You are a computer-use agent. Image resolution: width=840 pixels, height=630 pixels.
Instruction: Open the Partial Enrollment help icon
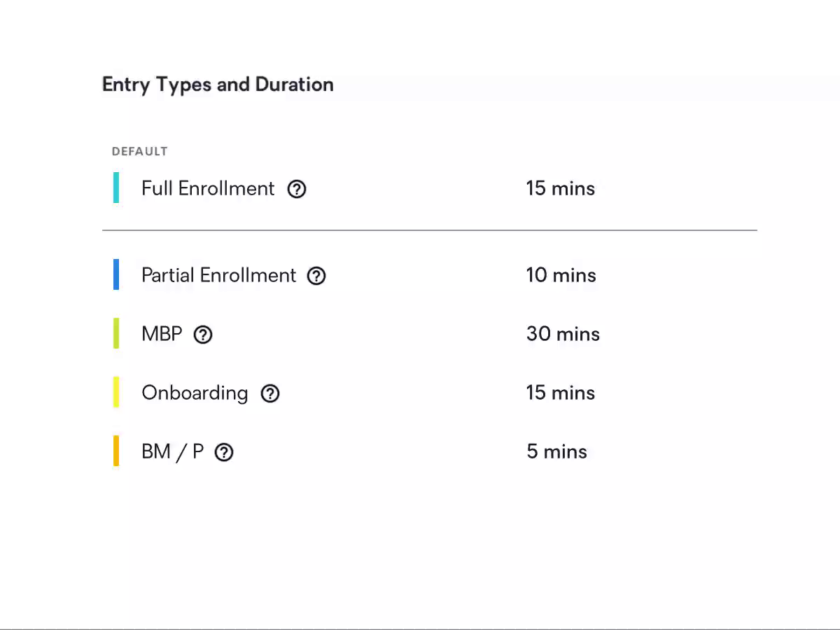click(x=316, y=276)
